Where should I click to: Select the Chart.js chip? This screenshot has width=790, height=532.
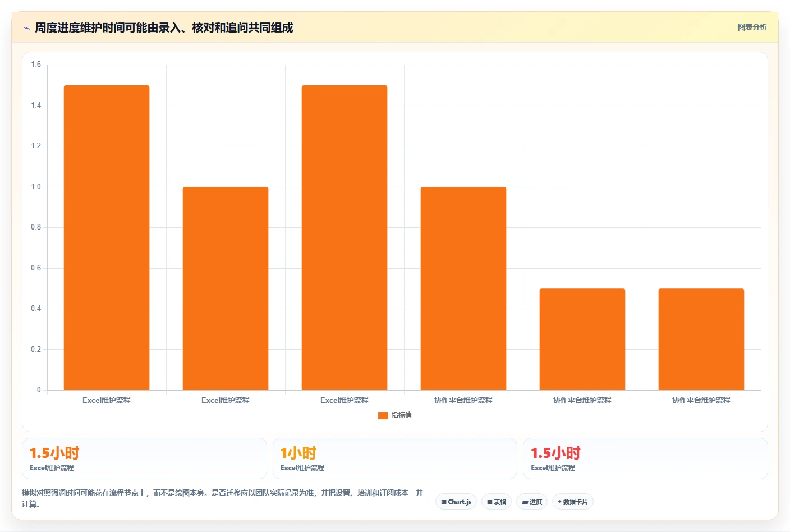point(456,502)
